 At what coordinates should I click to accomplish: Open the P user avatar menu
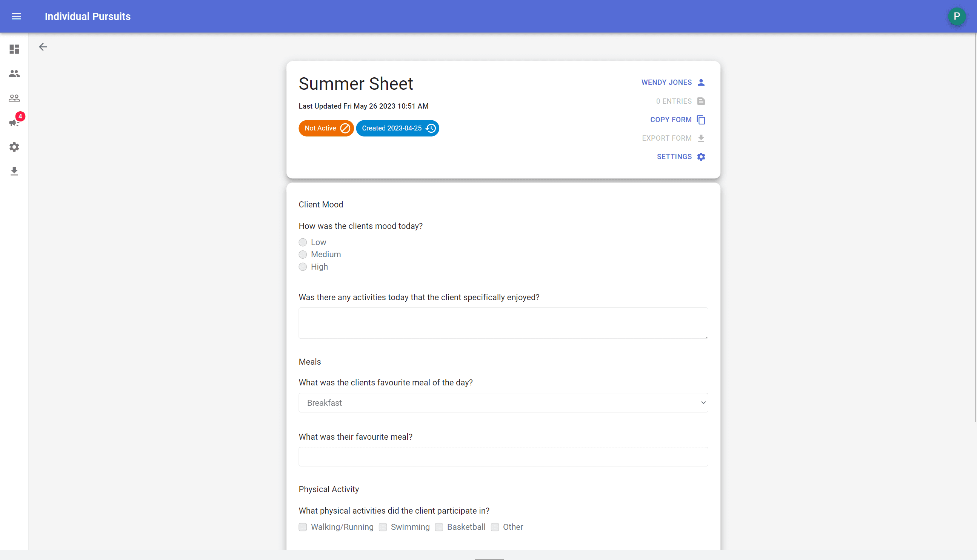956,16
